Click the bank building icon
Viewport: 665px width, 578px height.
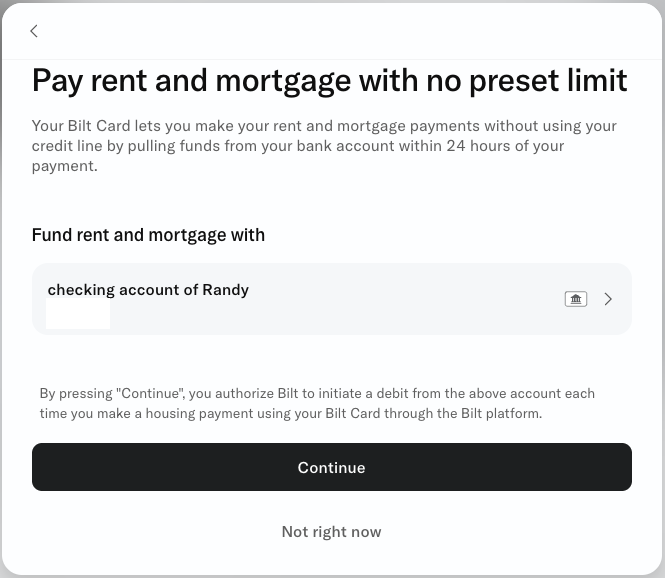pyautogui.click(x=575, y=299)
